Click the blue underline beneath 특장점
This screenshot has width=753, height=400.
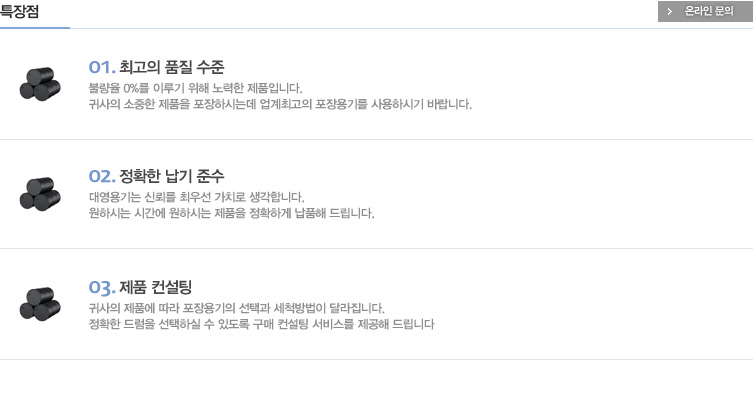35,28
